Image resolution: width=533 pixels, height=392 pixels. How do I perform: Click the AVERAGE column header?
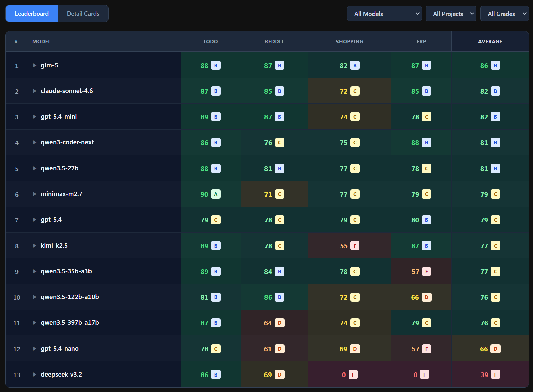click(490, 42)
